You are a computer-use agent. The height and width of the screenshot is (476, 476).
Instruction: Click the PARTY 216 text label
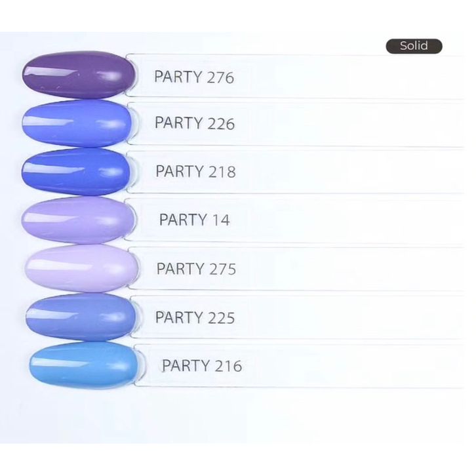click(202, 365)
